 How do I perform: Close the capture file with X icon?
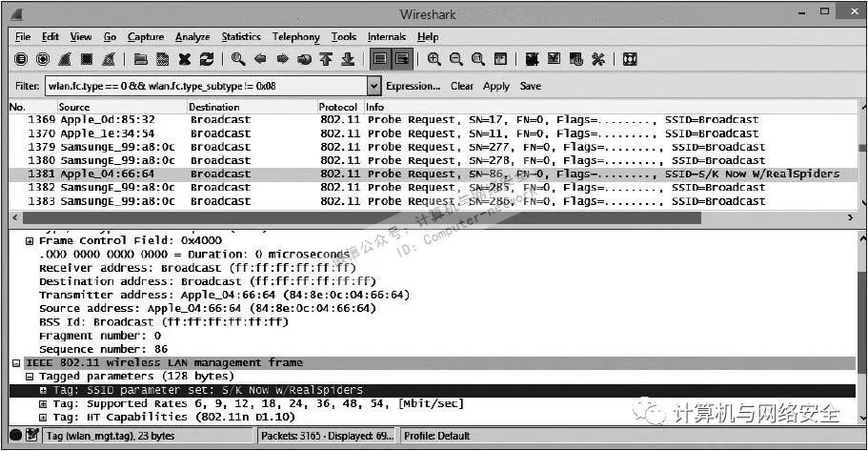[x=184, y=59]
